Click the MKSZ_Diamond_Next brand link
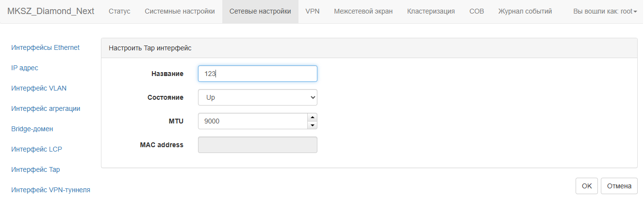 pyautogui.click(x=51, y=11)
